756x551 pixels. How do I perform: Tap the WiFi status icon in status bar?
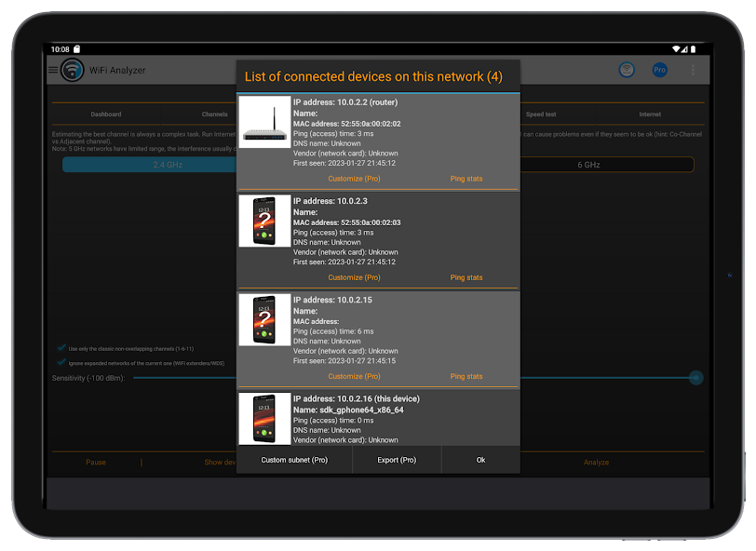tap(677, 48)
